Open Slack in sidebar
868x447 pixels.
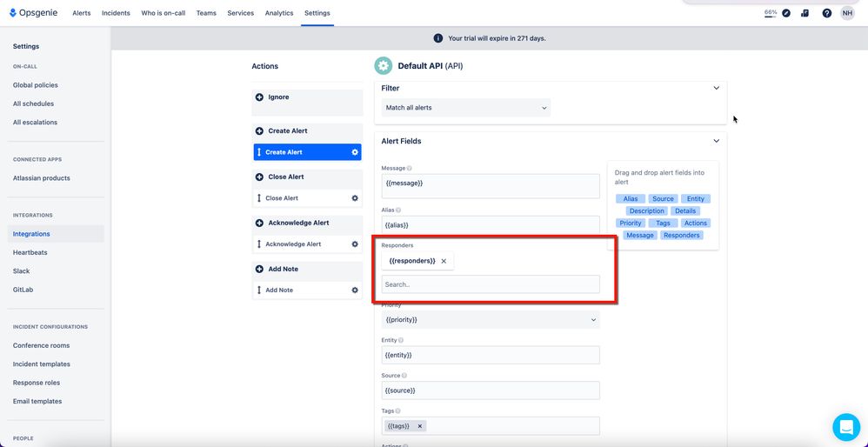pyautogui.click(x=21, y=271)
